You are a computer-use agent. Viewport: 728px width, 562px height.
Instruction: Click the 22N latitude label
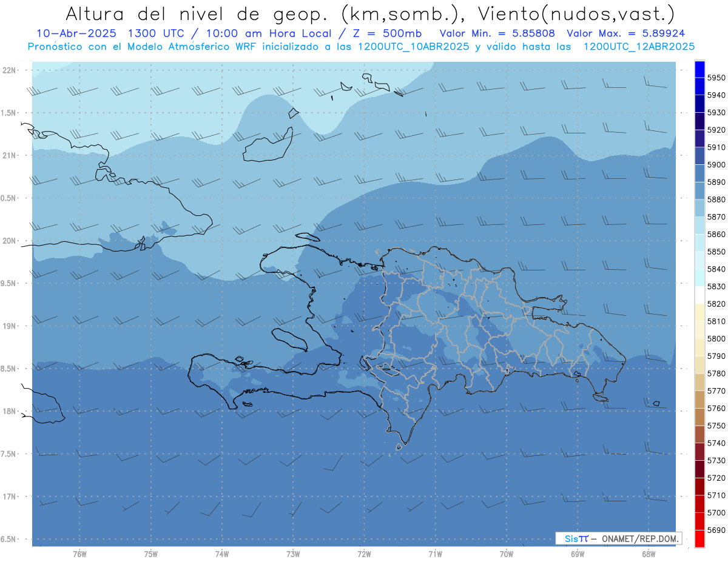9,70
